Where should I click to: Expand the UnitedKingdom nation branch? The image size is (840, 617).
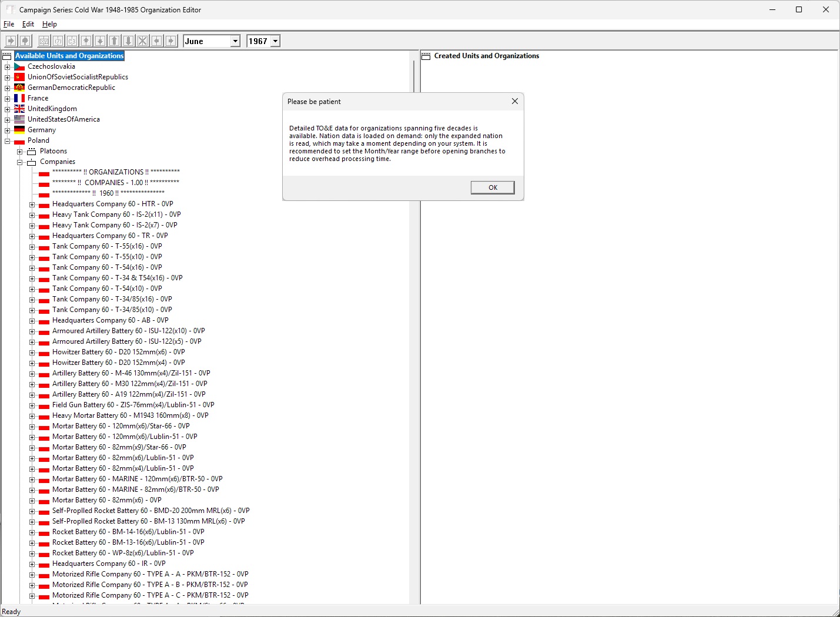click(x=7, y=109)
